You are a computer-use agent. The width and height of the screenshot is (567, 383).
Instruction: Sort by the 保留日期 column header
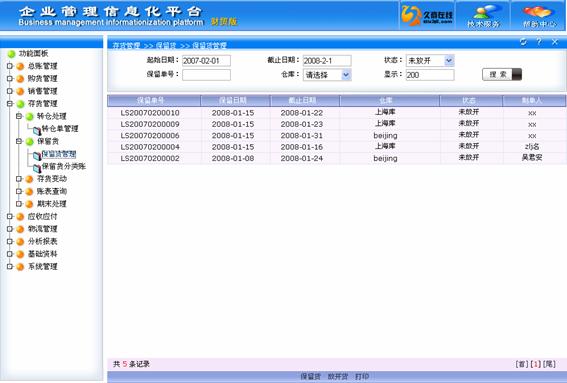click(x=235, y=101)
